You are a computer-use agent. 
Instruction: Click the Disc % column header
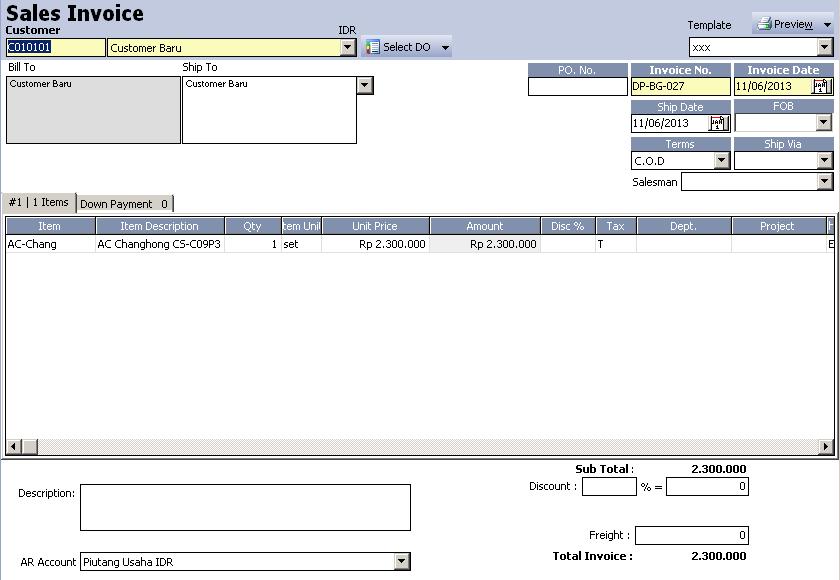[568, 226]
